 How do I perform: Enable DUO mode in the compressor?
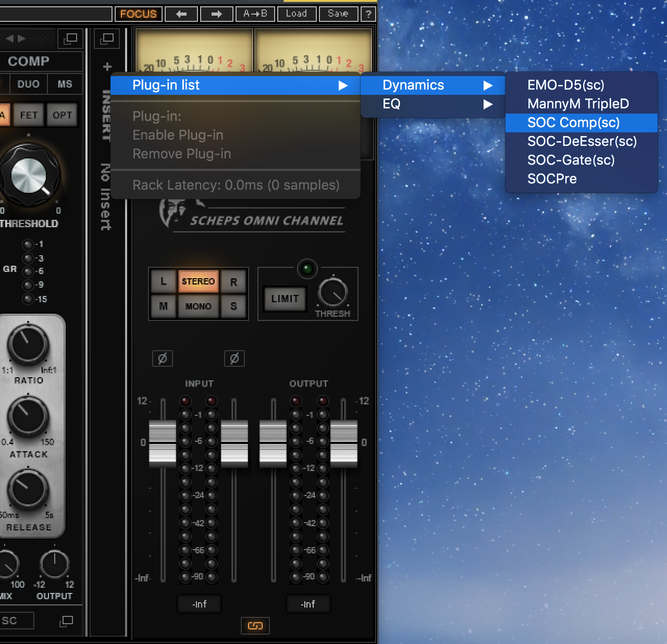[28, 84]
